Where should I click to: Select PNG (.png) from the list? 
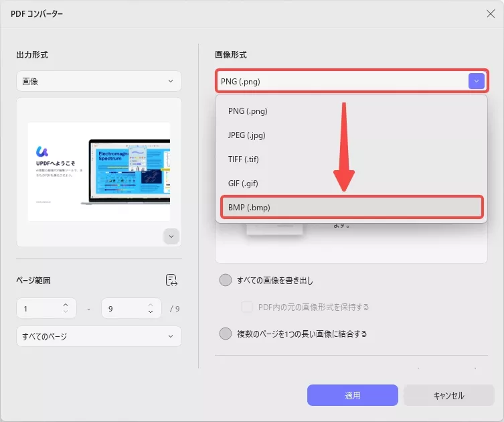(x=351, y=111)
